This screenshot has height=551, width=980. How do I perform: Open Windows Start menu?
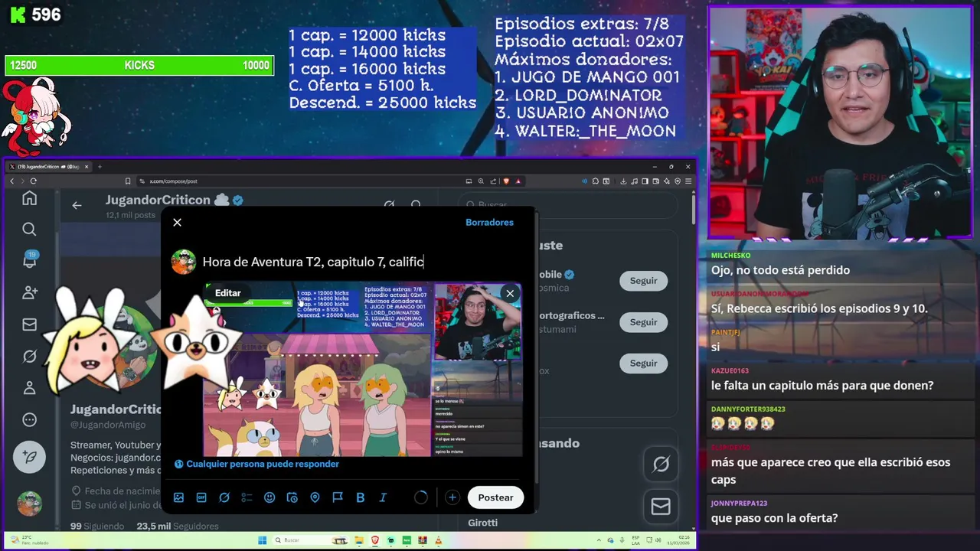click(263, 540)
